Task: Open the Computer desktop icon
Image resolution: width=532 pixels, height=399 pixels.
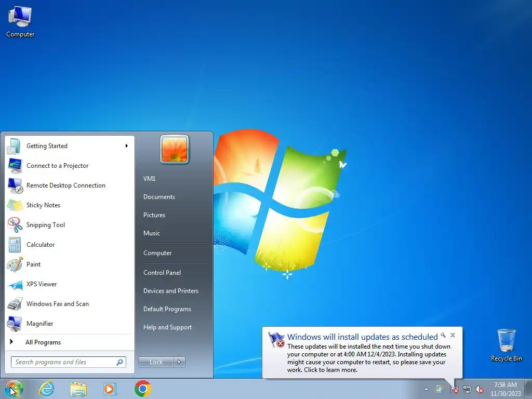Action: click(x=20, y=22)
